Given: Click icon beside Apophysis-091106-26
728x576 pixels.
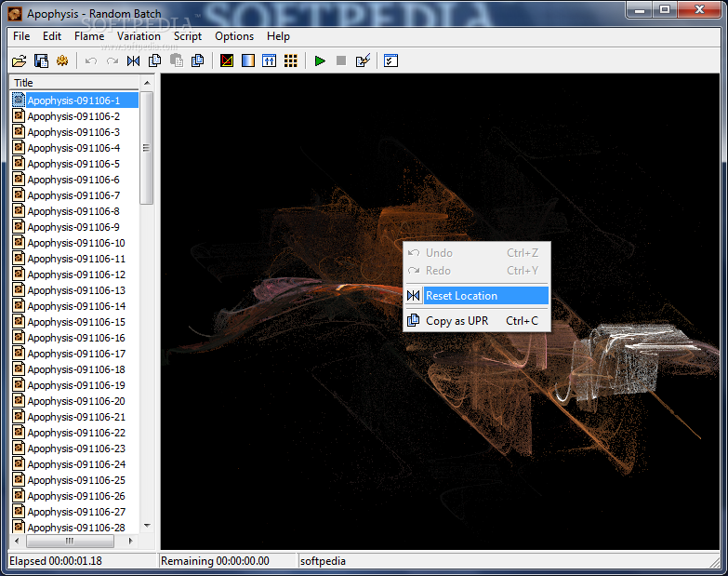Looking at the screenshot, I should coord(18,495).
